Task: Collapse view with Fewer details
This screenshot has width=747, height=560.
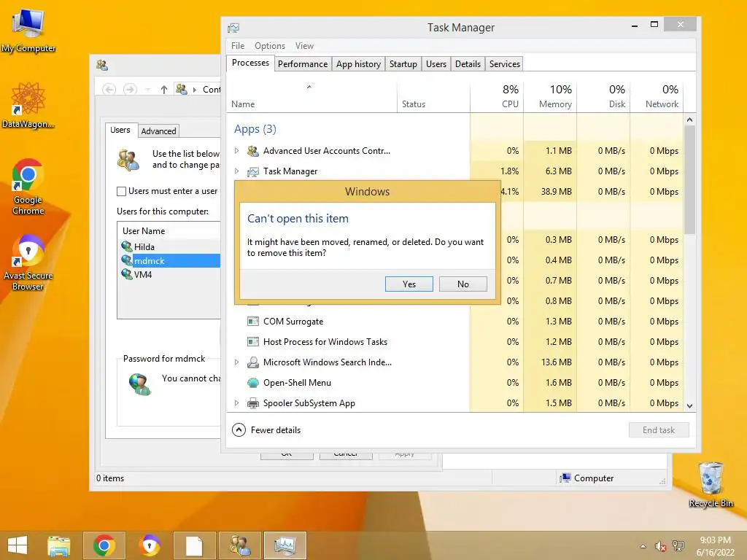Action: point(266,430)
